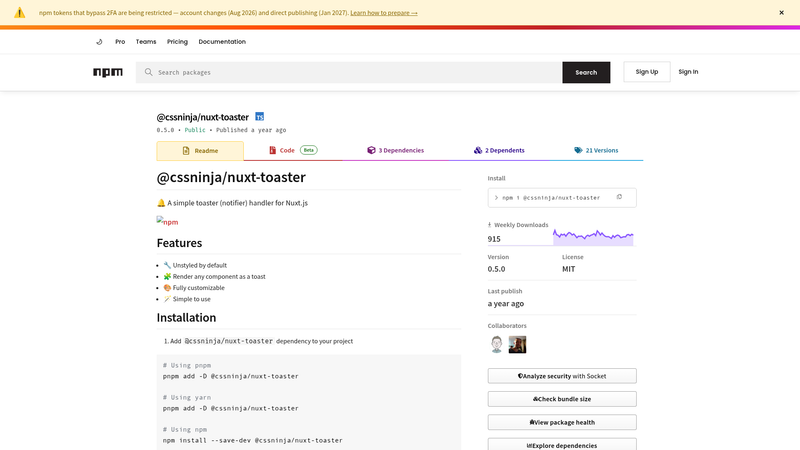The image size is (800, 450).
Task: Click the 'Fully customizable' feature item
Action: (194, 288)
